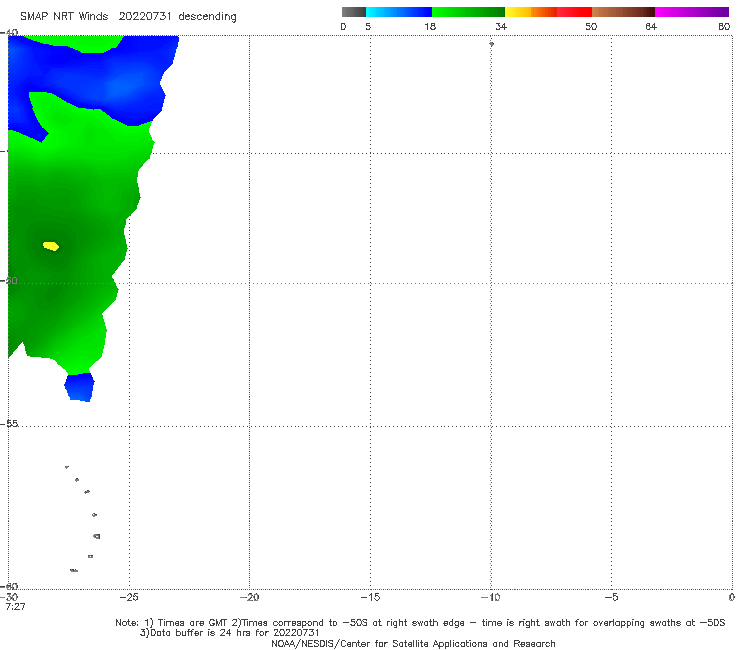Image resolution: width=740 pixels, height=650 pixels.
Task: Click the yellow-orange segment of color bar
Action: [x=531, y=12]
